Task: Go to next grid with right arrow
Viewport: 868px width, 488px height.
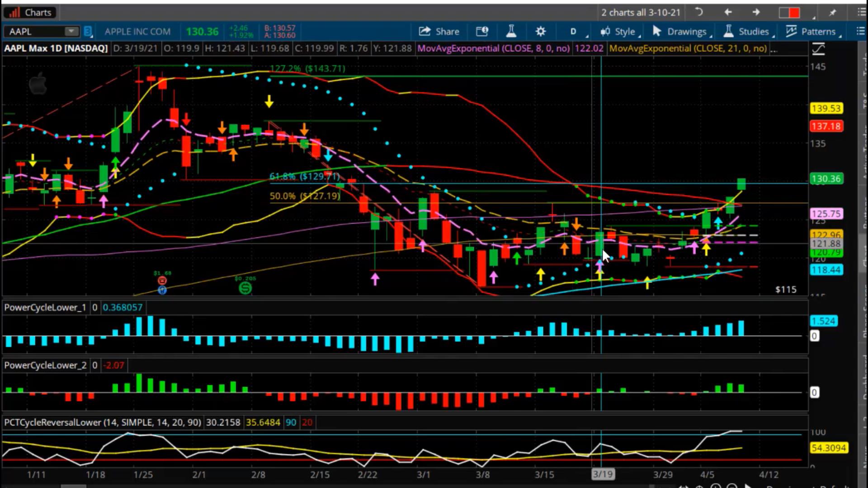Action: click(756, 12)
